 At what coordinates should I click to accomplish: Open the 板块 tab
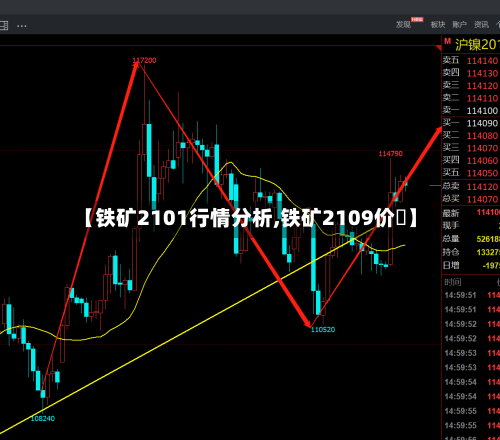(x=438, y=24)
